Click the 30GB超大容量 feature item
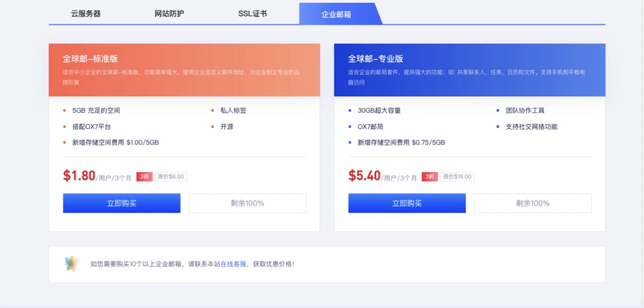The image size is (644, 308). [x=379, y=110]
